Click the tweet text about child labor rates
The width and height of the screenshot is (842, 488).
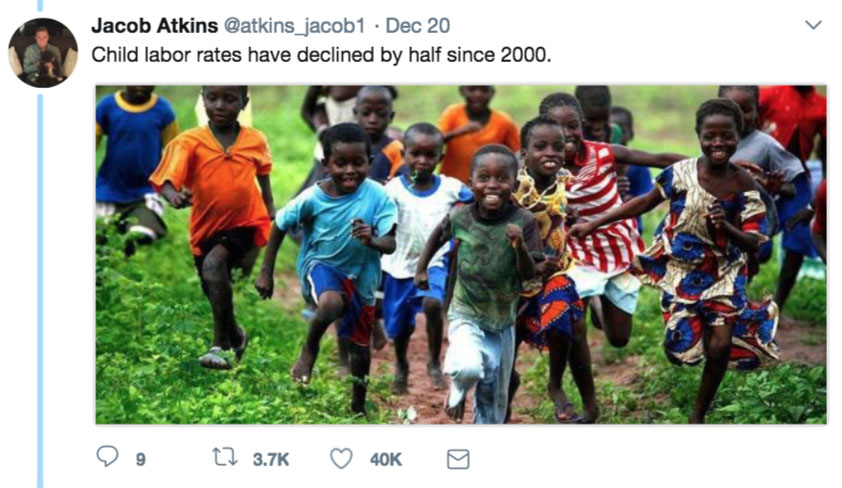pyautogui.click(x=320, y=53)
